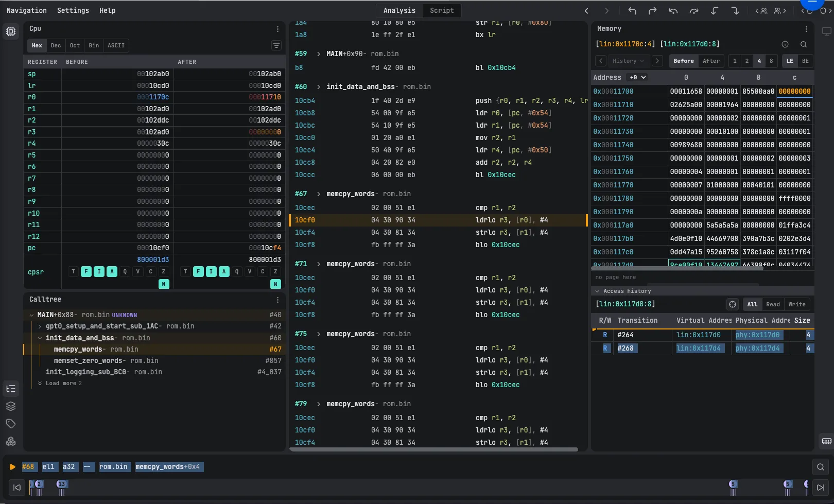
Task: Toggle the After memory view
Action: point(711,61)
